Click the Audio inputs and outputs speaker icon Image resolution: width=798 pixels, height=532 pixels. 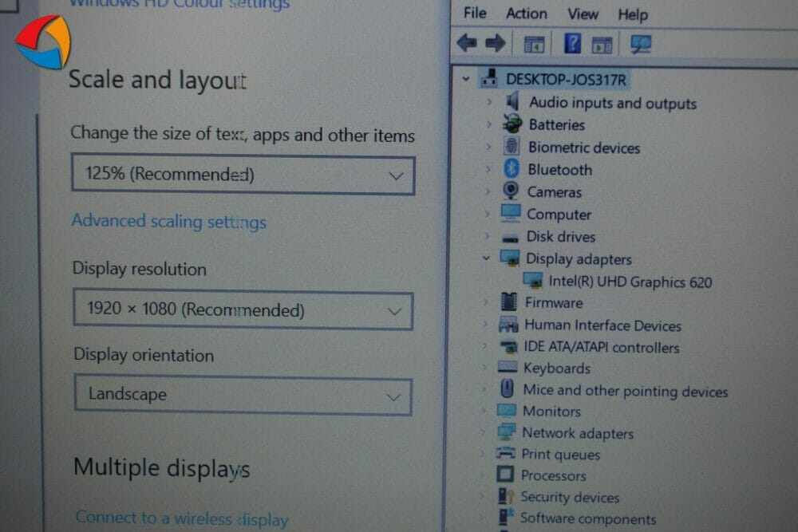[x=513, y=101]
